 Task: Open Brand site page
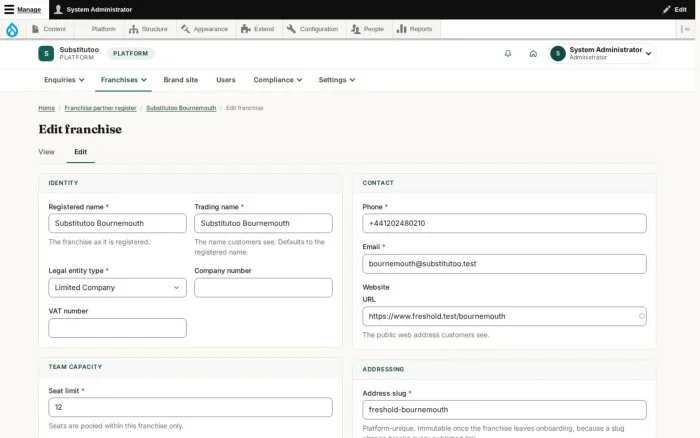180,79
